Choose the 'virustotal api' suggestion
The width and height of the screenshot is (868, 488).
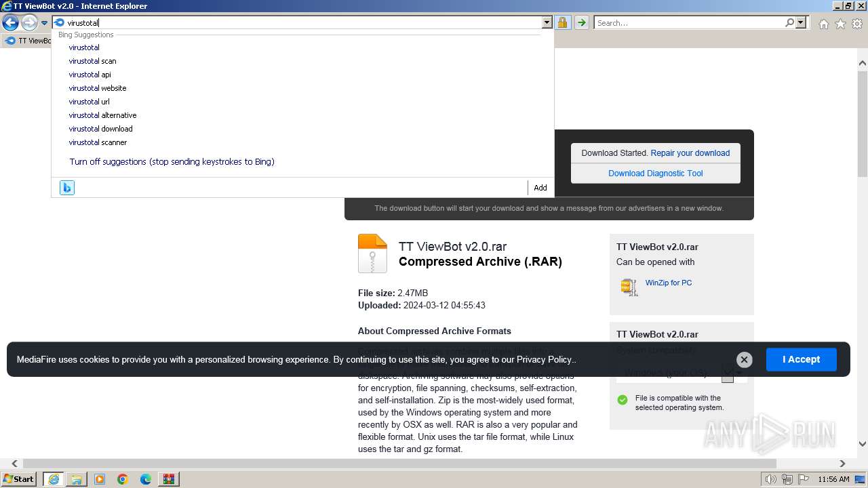90,75
